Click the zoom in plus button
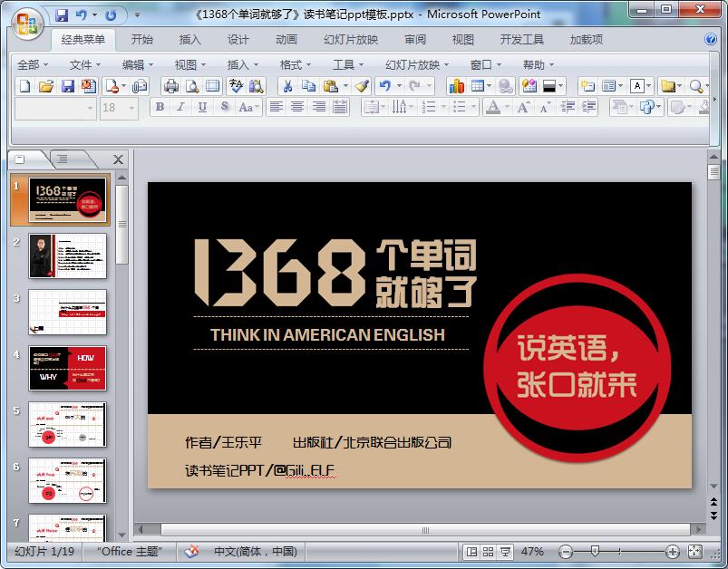Image resolution: width=728 pixels, height=569 pixels. (673, 552)
